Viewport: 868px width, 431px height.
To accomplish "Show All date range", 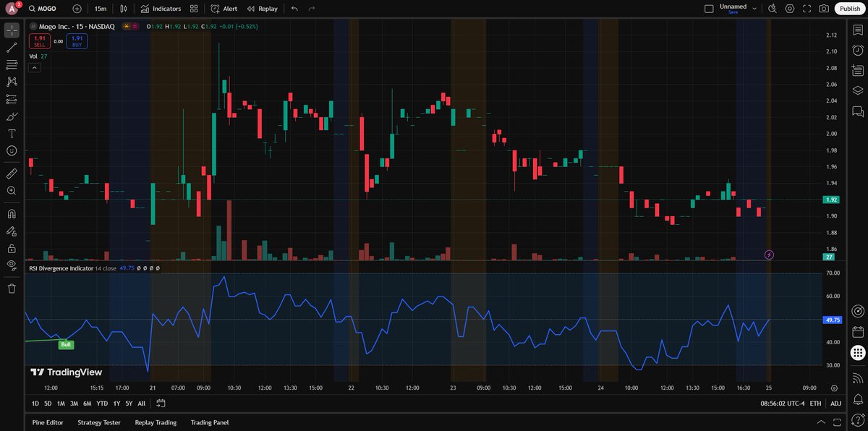I will coord(141,404).
